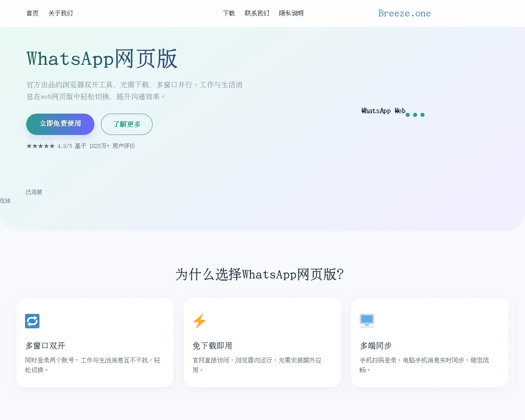
Task: Open the 关于我们 navigation link
Action: [x=61, y=13]
